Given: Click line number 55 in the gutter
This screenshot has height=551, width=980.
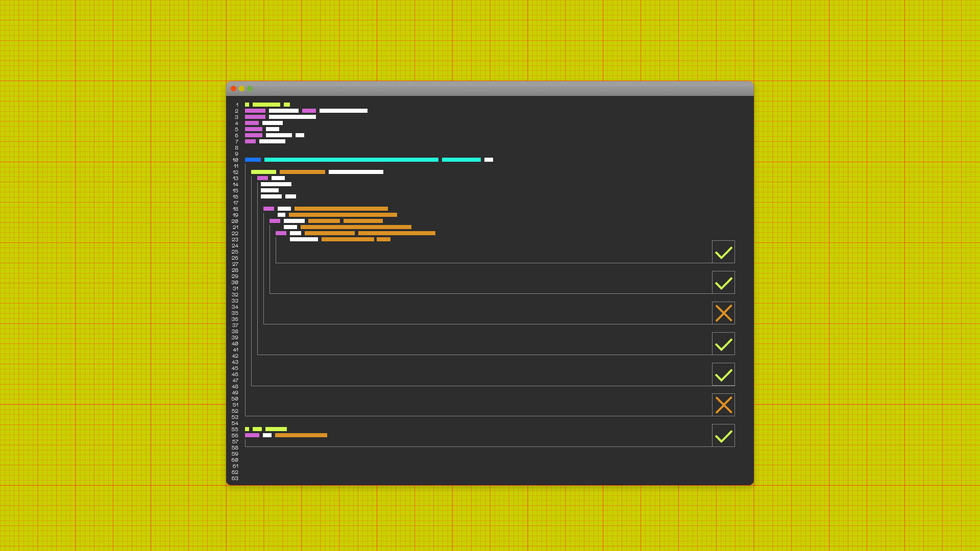Looking at the screenshot, I should coord(235,430).
